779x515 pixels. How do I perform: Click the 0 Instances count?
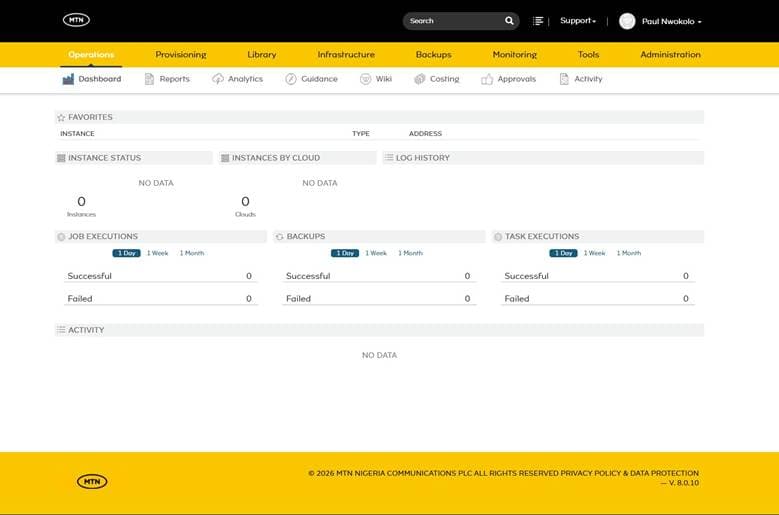click(x=81, y=206)
